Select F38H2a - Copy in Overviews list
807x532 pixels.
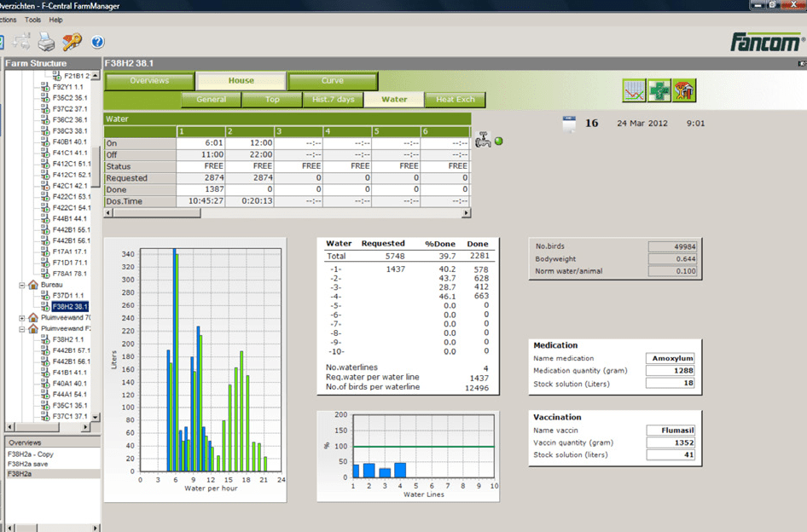pos(31,454)
